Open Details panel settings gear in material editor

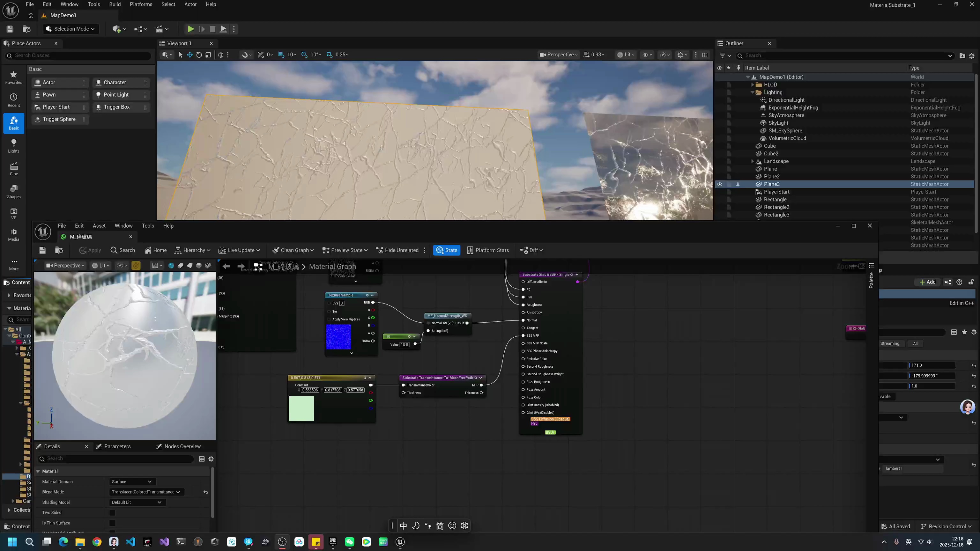tap(211, 459)
